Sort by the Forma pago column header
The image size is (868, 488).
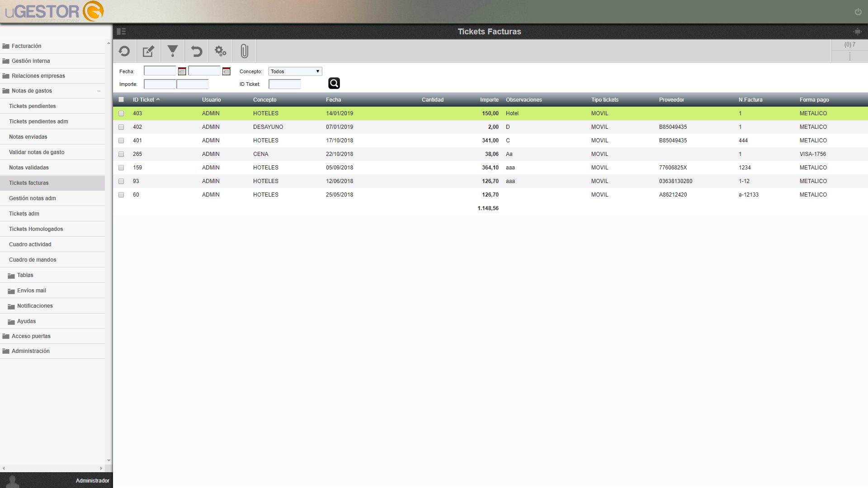click(x=814, y=100)
